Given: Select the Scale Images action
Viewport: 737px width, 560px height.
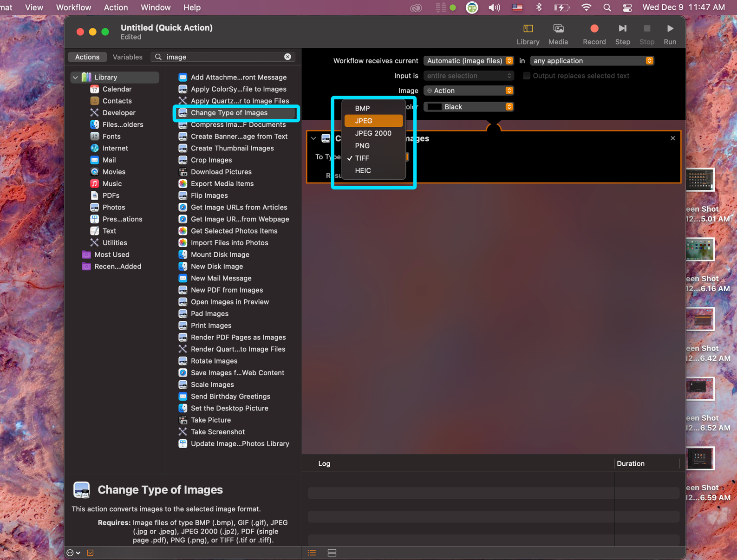Looking at the screenshot, I should (x=212, y=384).
